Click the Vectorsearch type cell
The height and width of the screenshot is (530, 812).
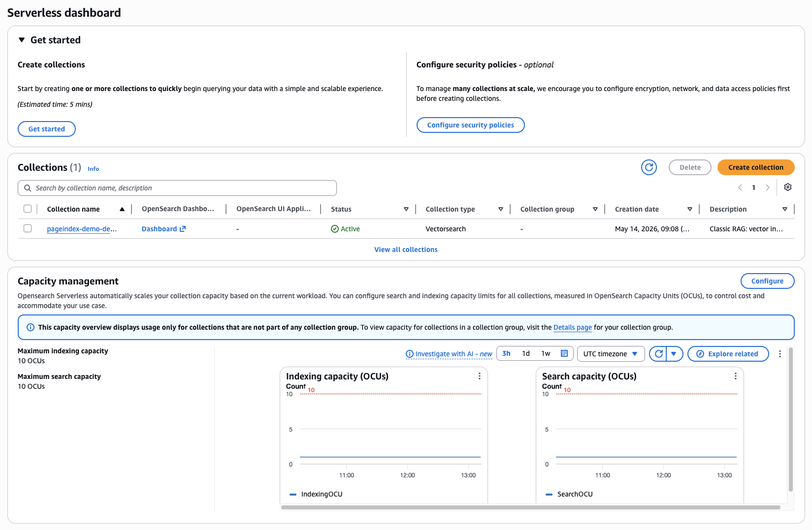(446, 229)
